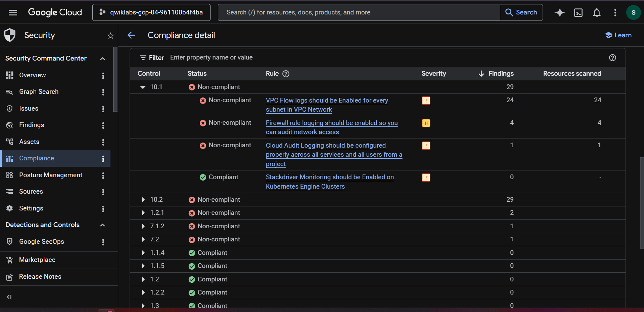The width and height of the screenshot is (644, 312).
Task: Collapse the Detections and Controls section
Action: [102, 225]
